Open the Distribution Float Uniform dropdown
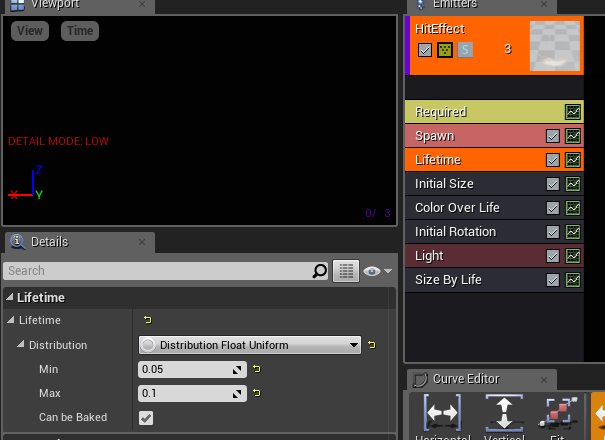 pos(250,345)
